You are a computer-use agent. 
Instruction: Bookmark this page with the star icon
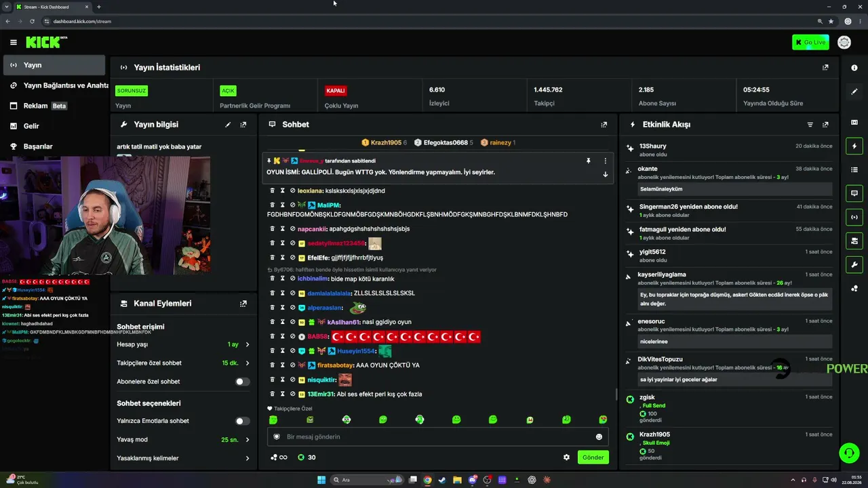click(831, 21)
